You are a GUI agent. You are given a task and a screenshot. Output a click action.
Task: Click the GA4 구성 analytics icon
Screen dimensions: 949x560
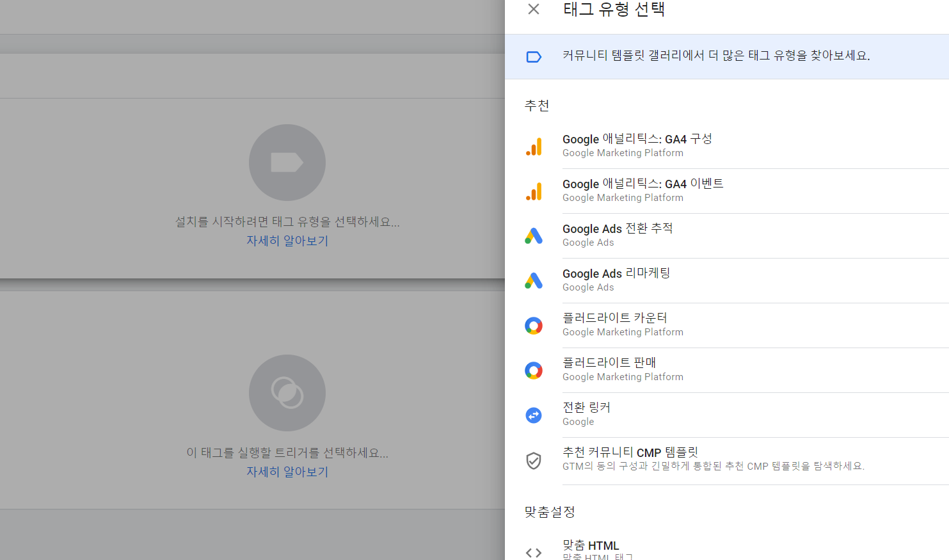tap(534, 147)
